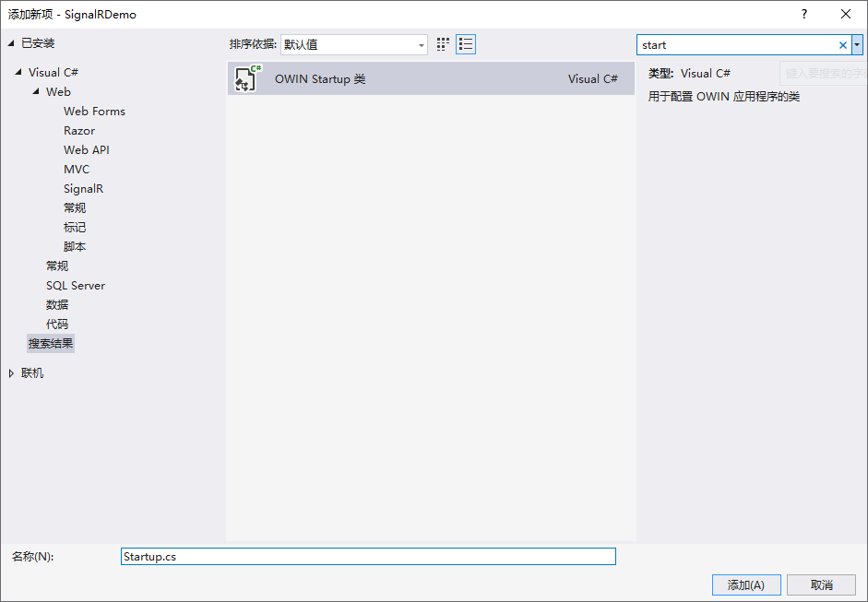Choose SQL Server in category tree
The height and width of the screenshot is (602, 868).
click(x=76, y=286)
